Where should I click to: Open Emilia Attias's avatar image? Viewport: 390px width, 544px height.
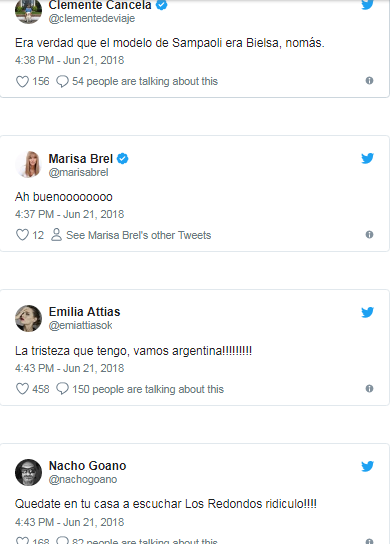28,318
